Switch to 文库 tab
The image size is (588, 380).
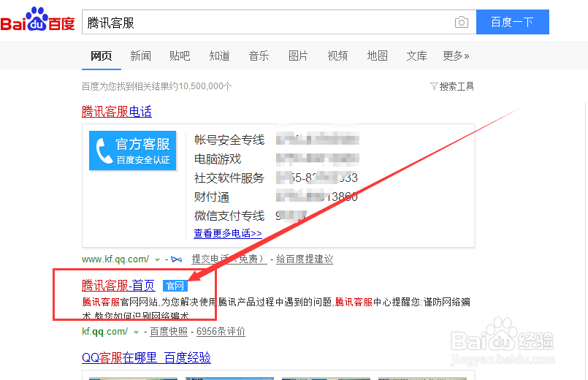(x=416, y=56)
